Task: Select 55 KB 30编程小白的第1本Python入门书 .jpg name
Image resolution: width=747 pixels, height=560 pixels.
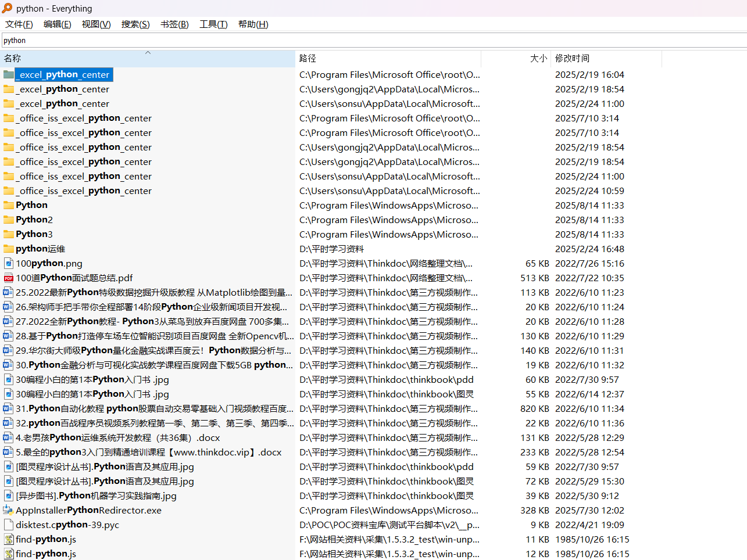Action: click(x=92, y=394)
